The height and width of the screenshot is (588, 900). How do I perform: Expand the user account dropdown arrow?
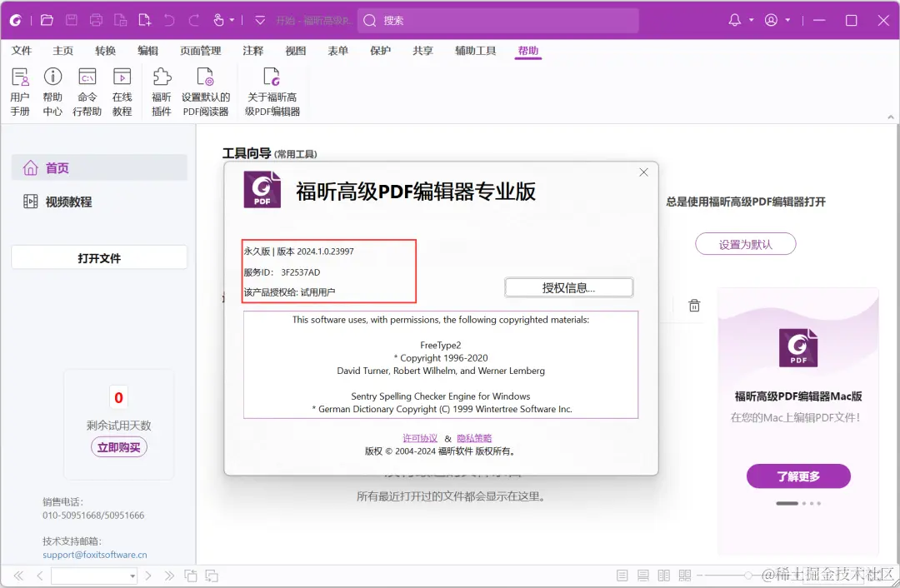pos(787,20)
